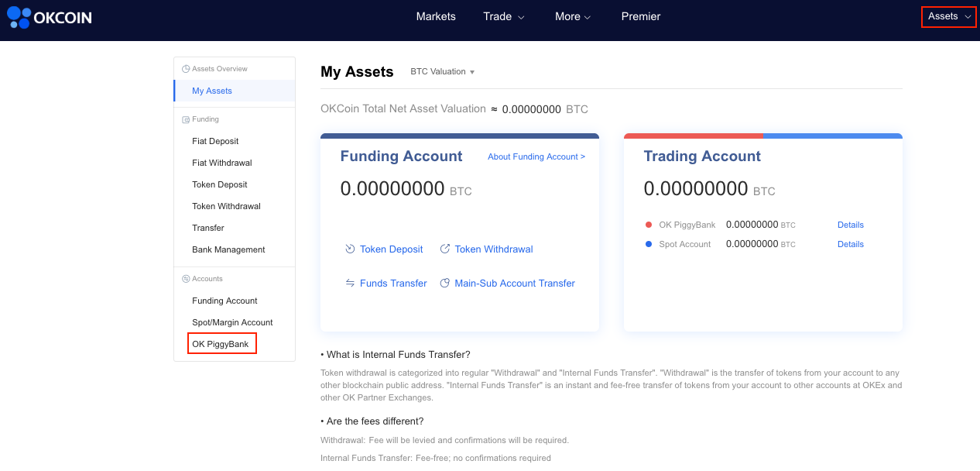Open the Assets dropdown in top bar
980x471 pixels.
(949, 16)
